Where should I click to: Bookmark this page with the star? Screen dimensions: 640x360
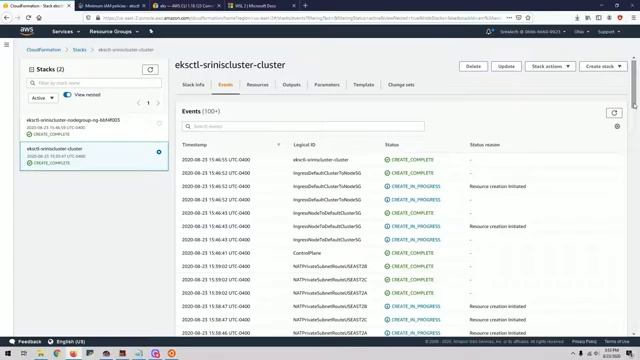point(528,18)
